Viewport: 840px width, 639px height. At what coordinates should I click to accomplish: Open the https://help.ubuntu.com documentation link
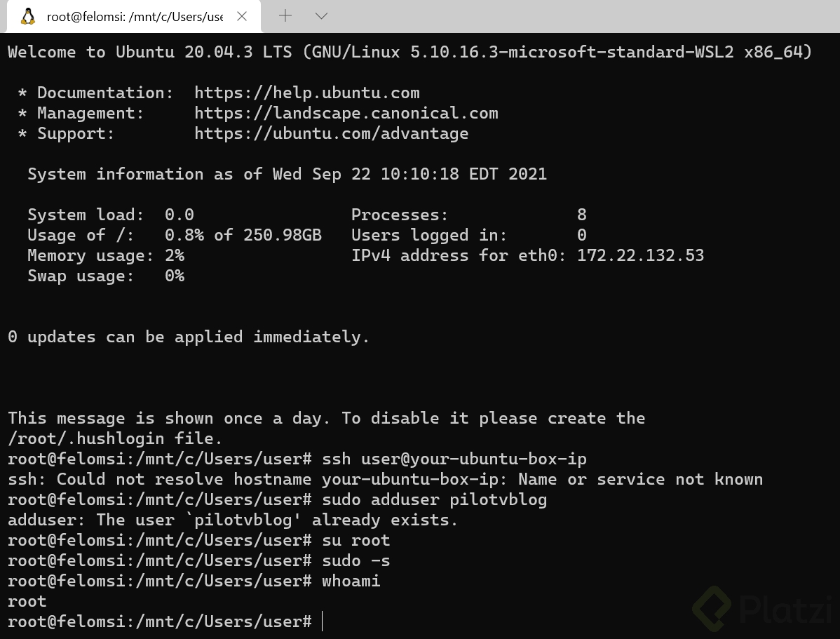point(307,93)
